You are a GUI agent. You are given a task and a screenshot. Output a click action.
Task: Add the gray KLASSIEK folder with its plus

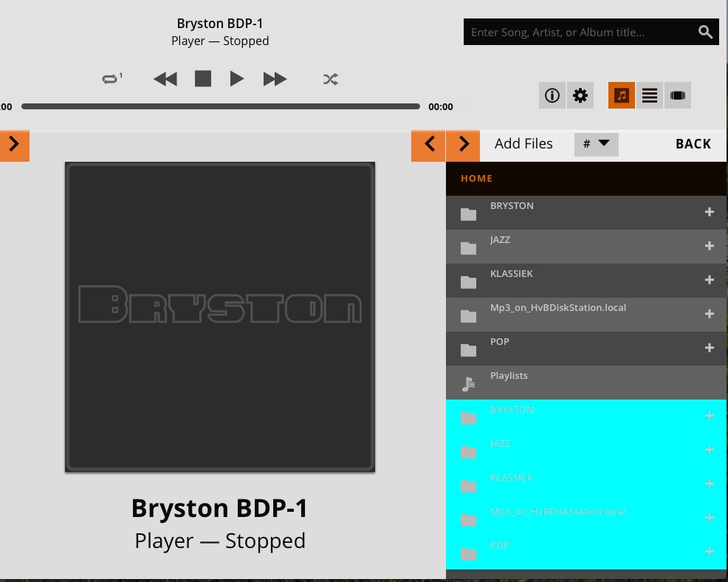pos(709,280)
